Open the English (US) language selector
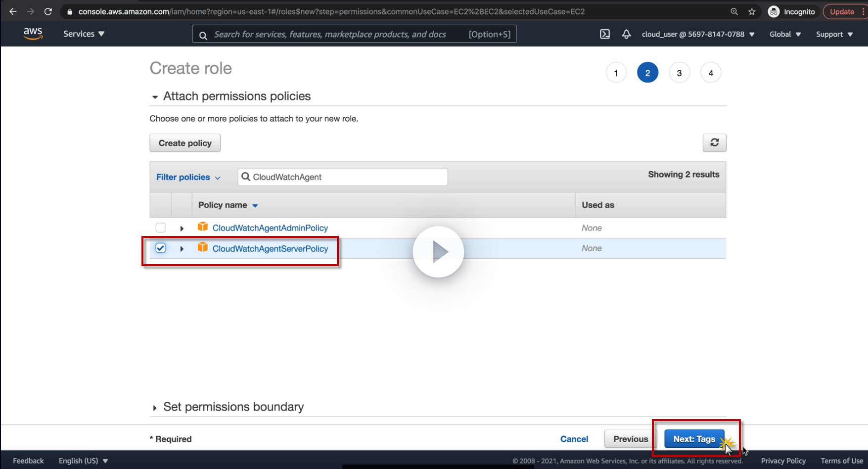868x469 pixels. point(83,461)
